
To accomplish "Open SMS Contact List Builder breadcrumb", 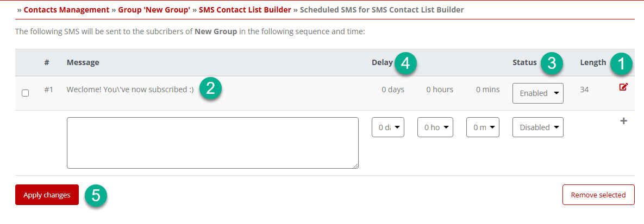I will (245, 10).
